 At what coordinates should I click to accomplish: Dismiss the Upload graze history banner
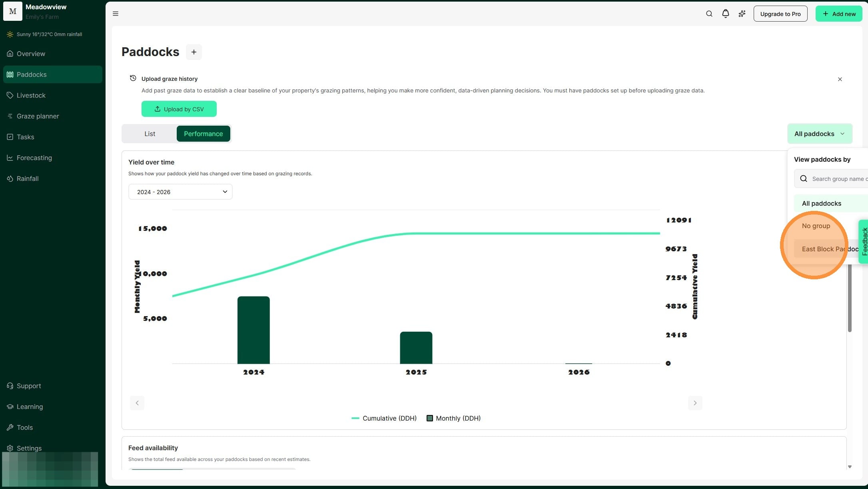[840, 79]
